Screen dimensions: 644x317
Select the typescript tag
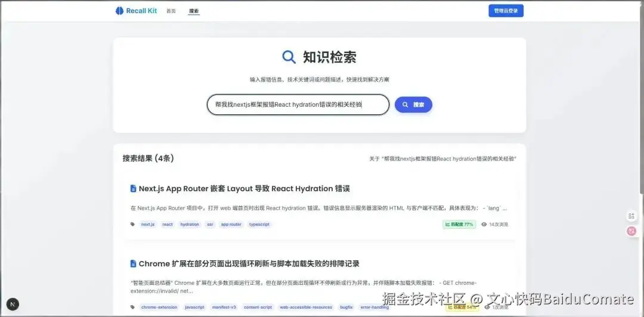coord(259,225)
